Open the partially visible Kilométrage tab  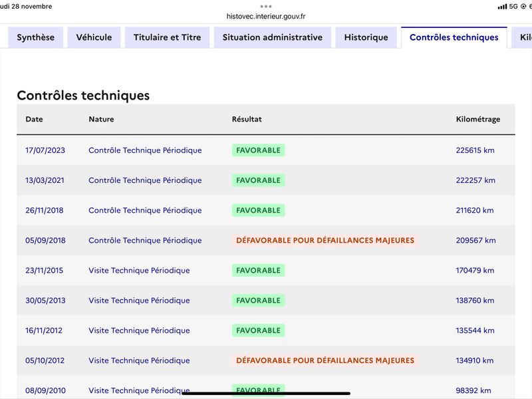coord(522,37)
